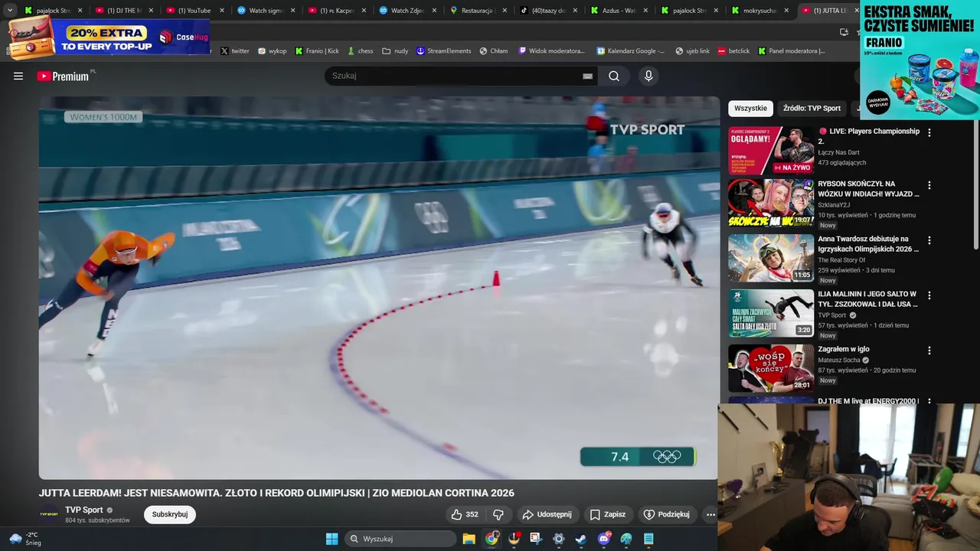
Task: Open the RYBSON SKOŃCZYŁ NA WÓZKU video thumbnail
Action: tap(771, 203)
